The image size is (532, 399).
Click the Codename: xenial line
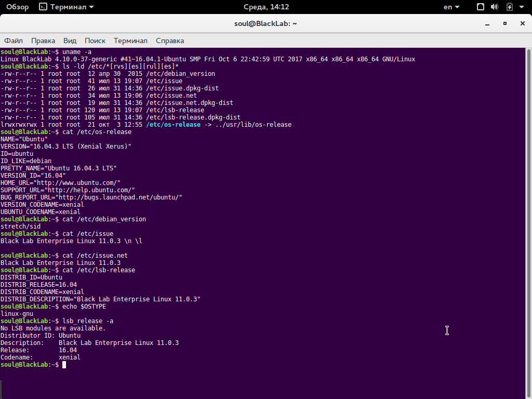pos(41,357)
